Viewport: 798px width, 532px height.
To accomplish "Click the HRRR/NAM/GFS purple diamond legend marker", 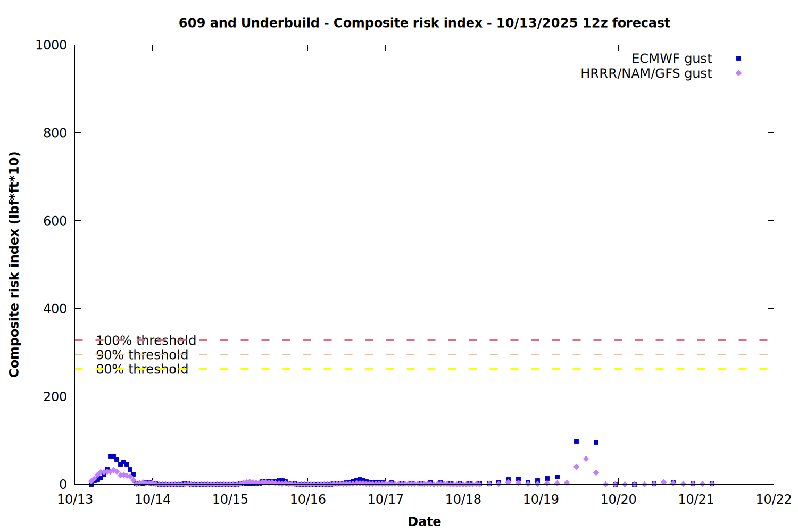I will (738, 73).
